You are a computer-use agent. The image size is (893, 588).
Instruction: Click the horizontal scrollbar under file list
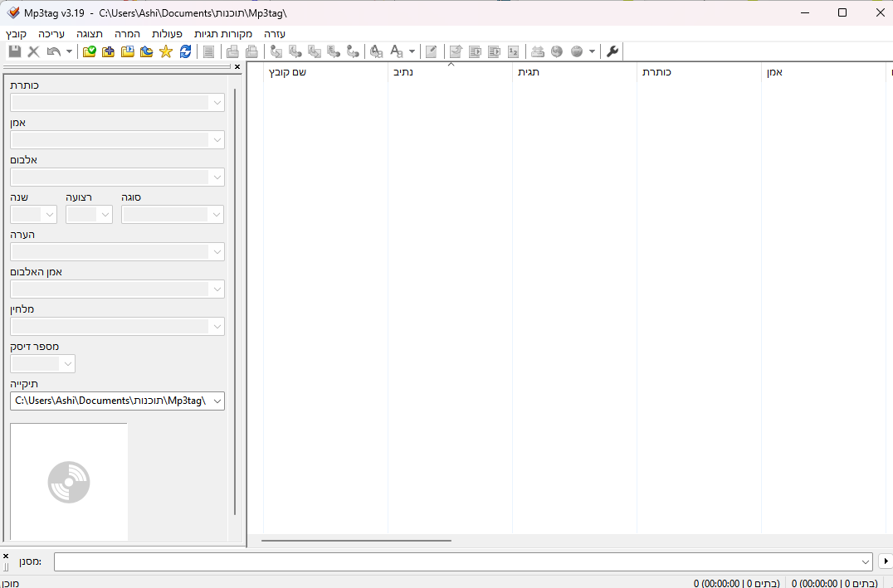[357, 541]
